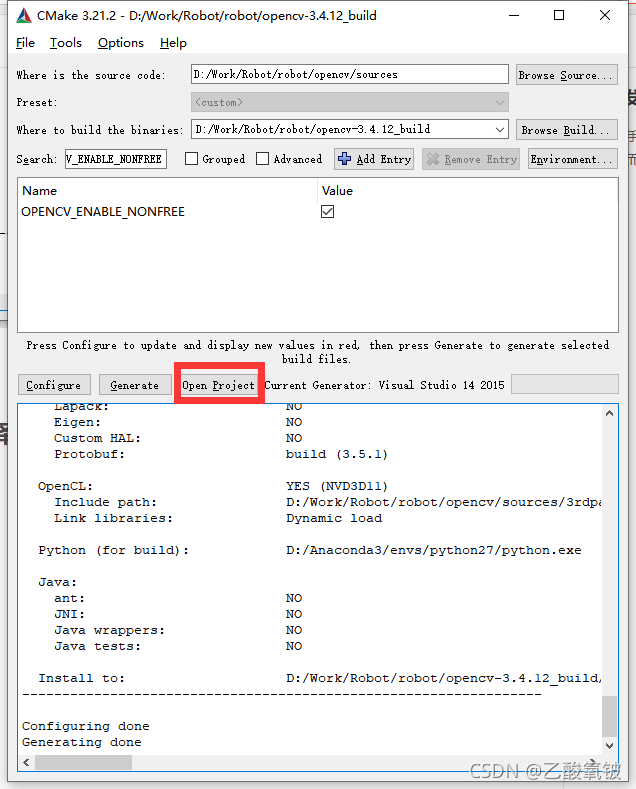Click the blue plus Add Entry icon
The width and height of the screenshot is (636, 789).
point(344,159)
